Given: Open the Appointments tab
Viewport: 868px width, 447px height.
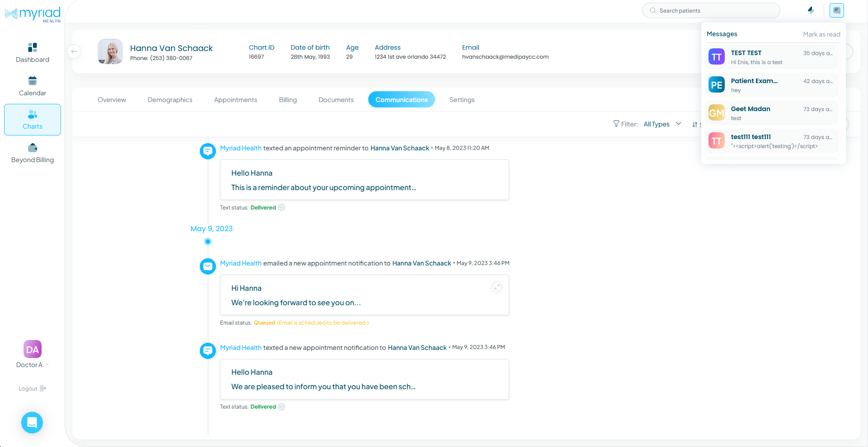Looking at the screenshot, I should pos(235,99).
